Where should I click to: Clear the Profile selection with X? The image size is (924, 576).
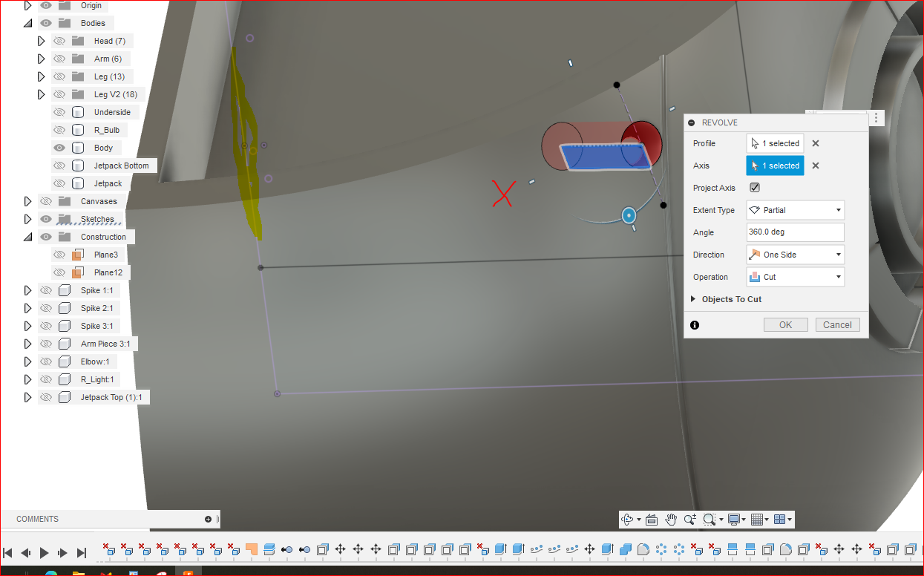pos(815,143)
